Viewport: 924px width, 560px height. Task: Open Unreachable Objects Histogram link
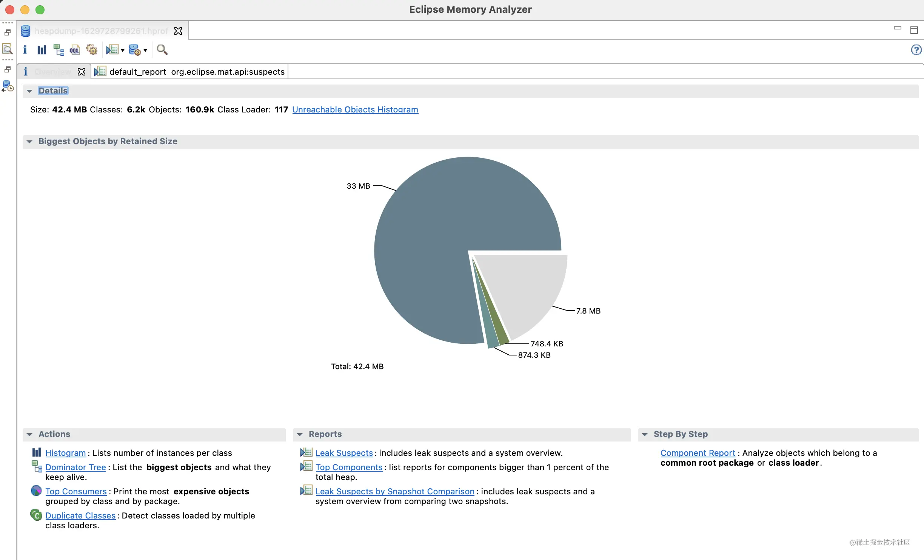click(x=355, y=109)
